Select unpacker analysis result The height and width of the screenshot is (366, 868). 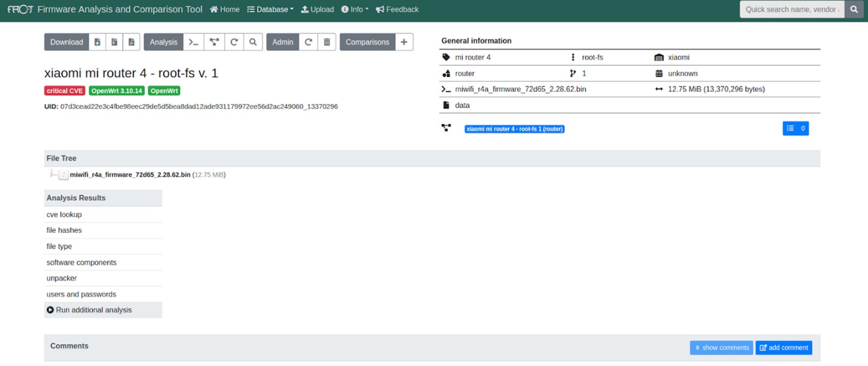click(x=103, y=278)
